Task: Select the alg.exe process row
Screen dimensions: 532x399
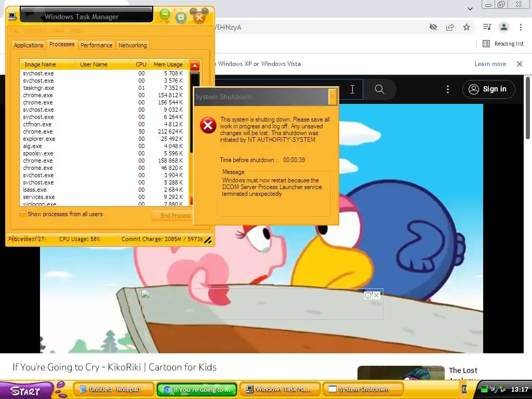Action: (103, 146)
